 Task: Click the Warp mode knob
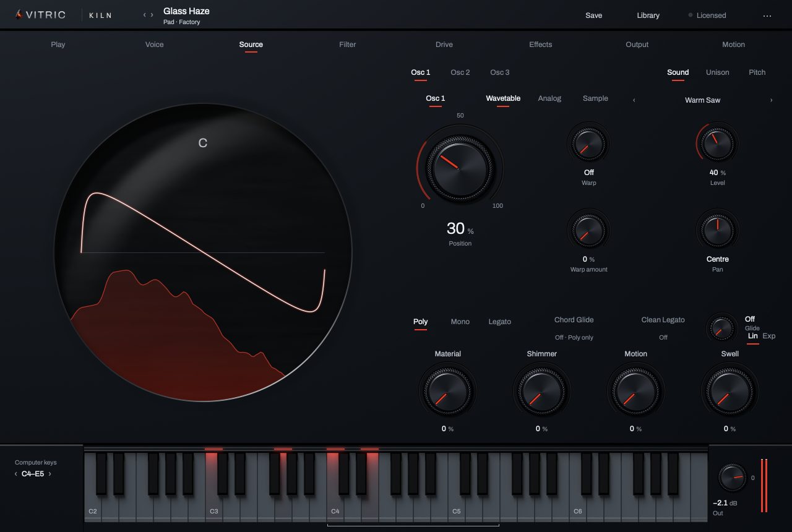pyautogui.click(x=588, y=144)
